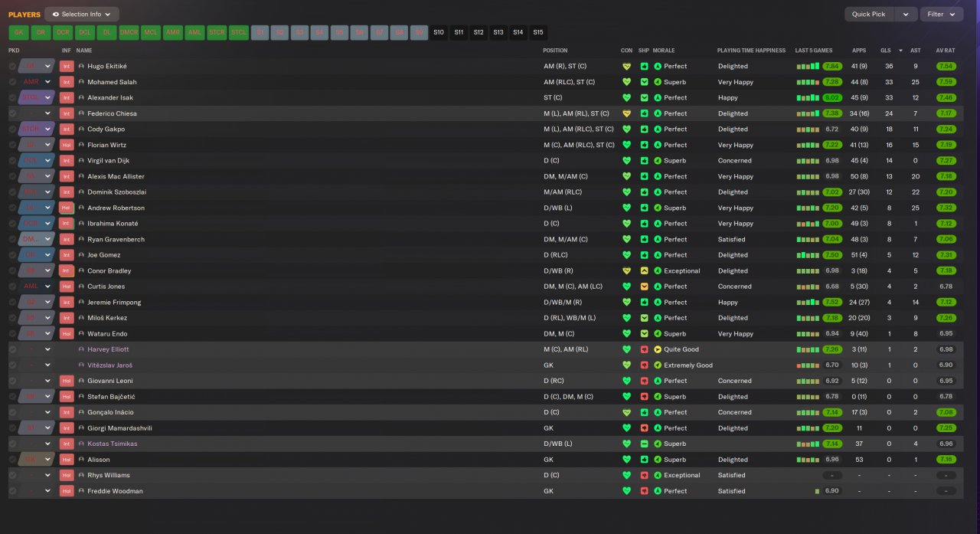The height and width of the screenshot is (534, 980).
Task: Click the Hol status icon for Florian Wirtz
Action: (x=66, y=145)
